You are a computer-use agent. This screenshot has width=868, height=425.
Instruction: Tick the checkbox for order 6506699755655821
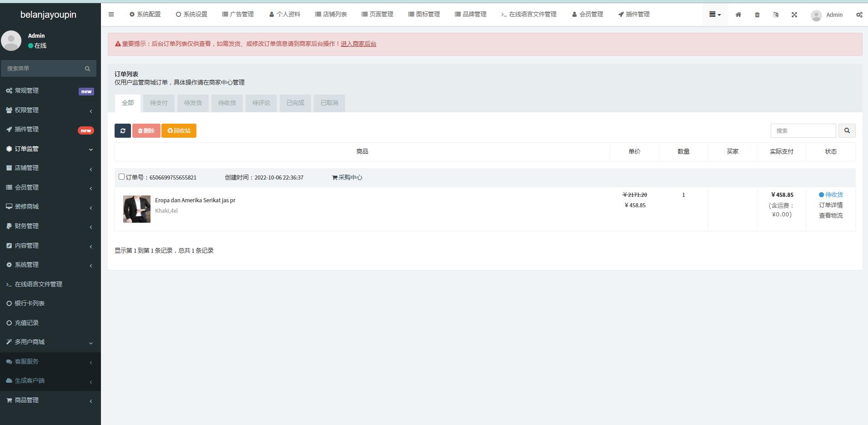coord(121,177)
